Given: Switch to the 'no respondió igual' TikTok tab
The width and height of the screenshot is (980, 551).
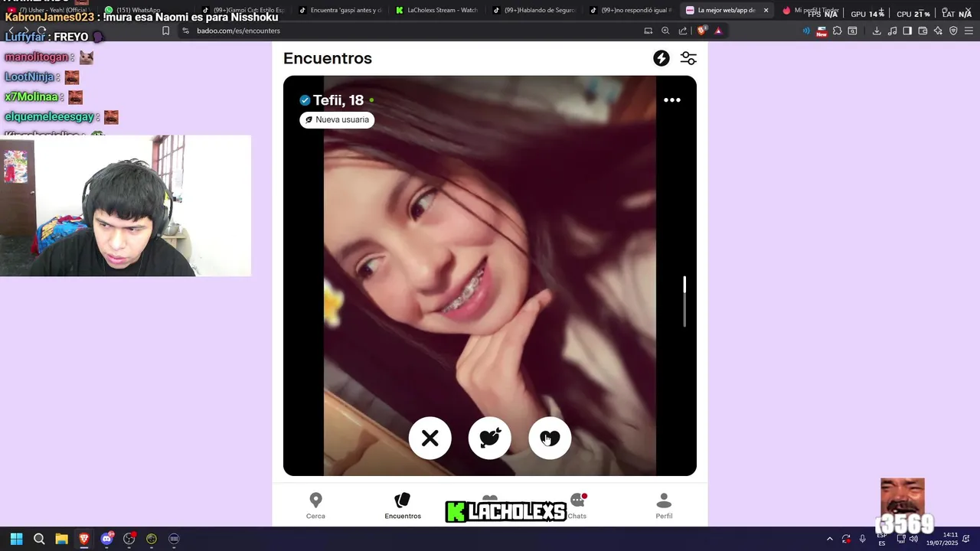Looking at the screenshot, I should pos(631,10).
